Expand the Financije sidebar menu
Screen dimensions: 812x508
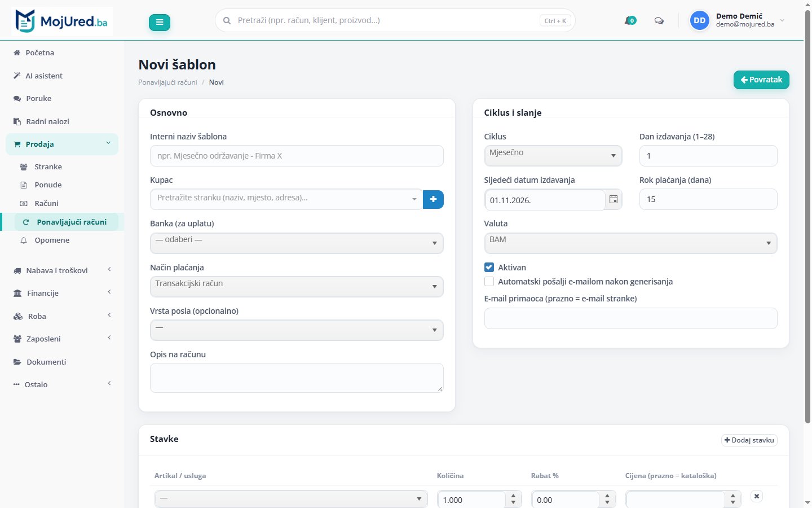62,293
